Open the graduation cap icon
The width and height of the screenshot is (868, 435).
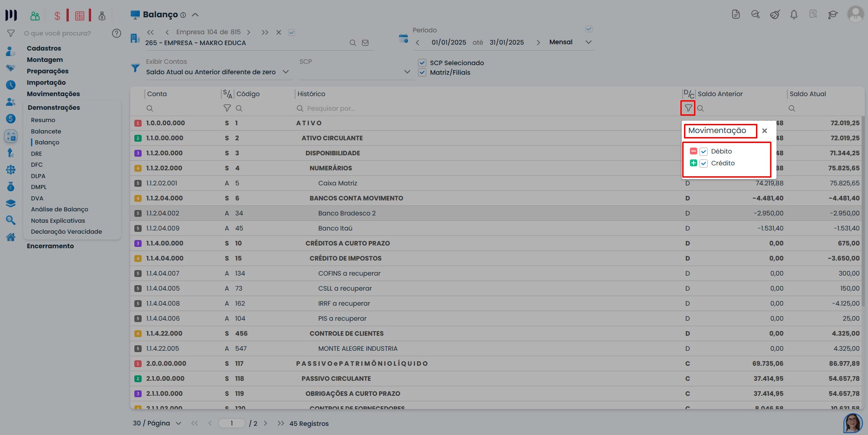click(x=832, y=15)
